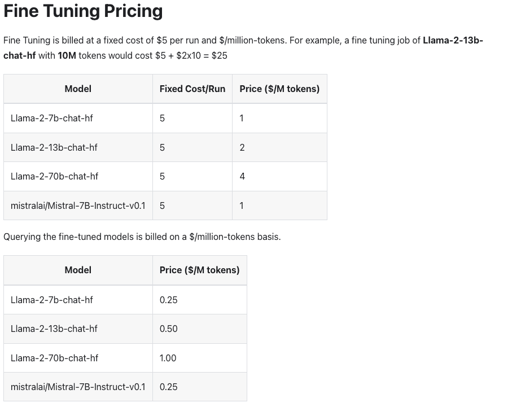Click Mistral-7B-Instruct-v0.1 in first table
Screen dimensions: 512x420
tap(78, 205)
